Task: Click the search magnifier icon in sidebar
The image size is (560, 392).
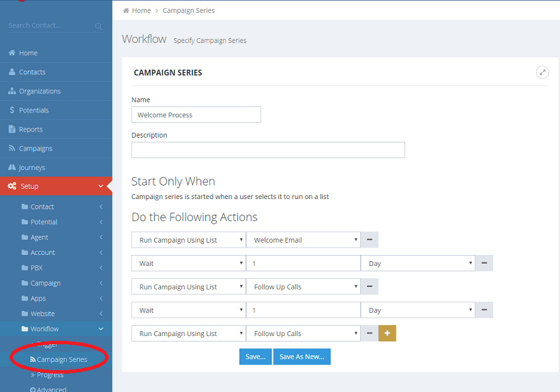Action: 99,26
